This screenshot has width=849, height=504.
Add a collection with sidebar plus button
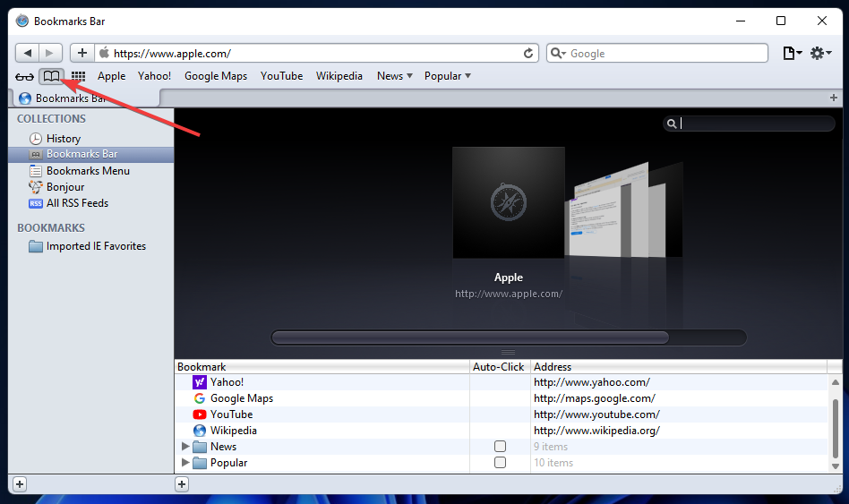click(x=20, y=484)
